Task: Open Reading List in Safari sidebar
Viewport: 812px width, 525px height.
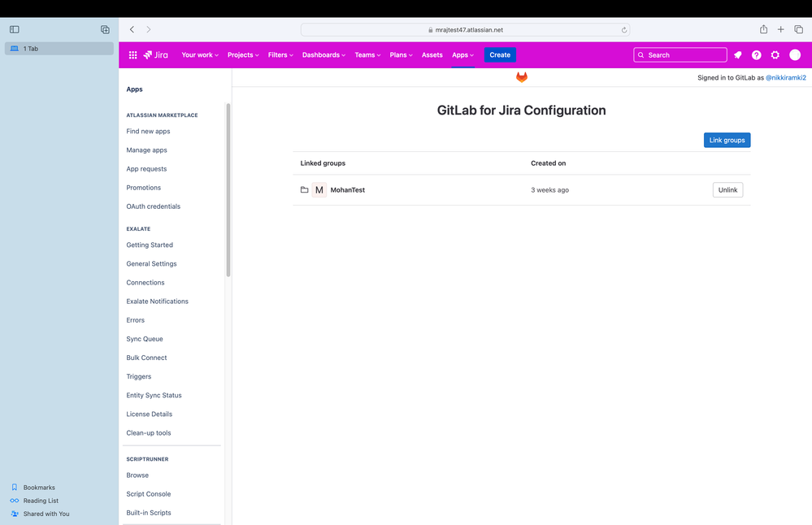Action: (x=35, y=501)
